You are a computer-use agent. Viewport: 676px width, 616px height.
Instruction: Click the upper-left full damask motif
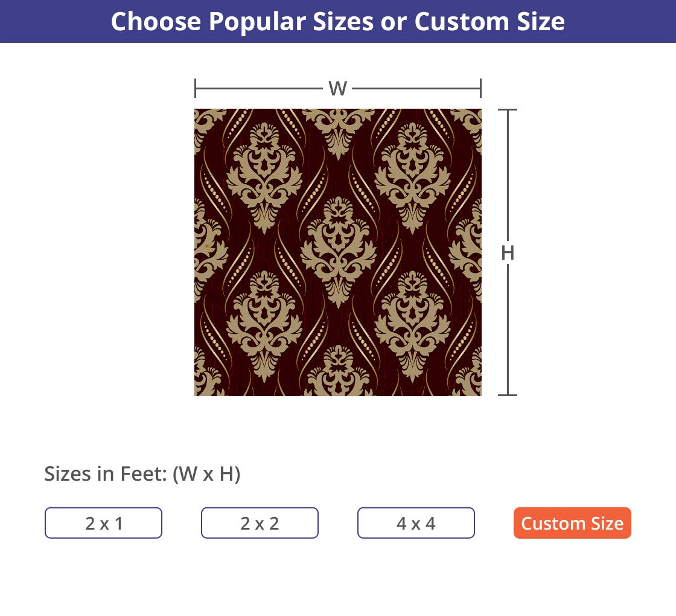pos(264,176)
